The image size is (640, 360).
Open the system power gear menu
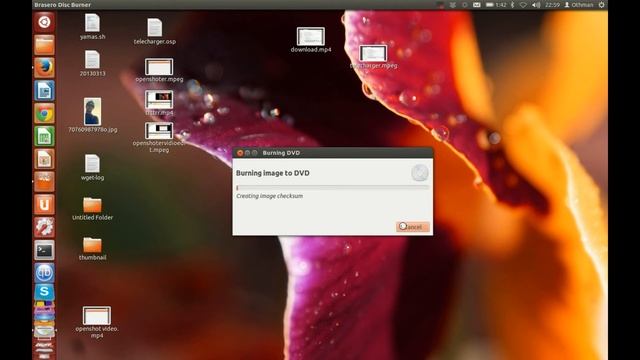[x=602, y=5]
